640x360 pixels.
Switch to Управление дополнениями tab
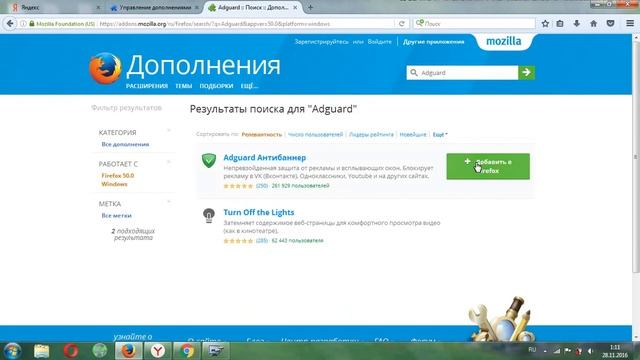coord(154,7)
